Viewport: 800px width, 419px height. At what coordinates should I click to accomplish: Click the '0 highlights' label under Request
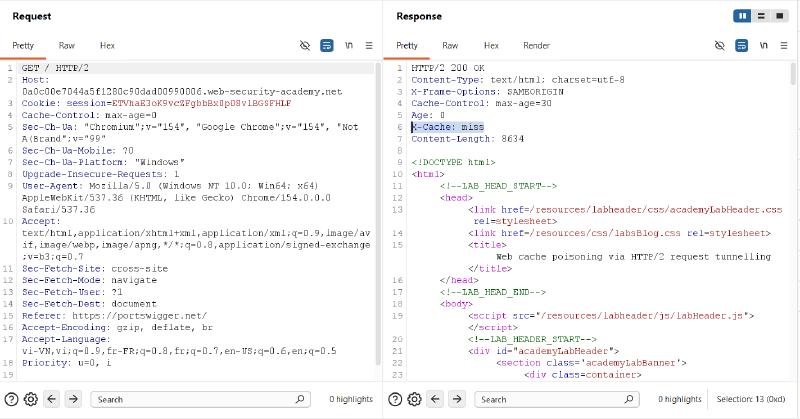(351, 399)
